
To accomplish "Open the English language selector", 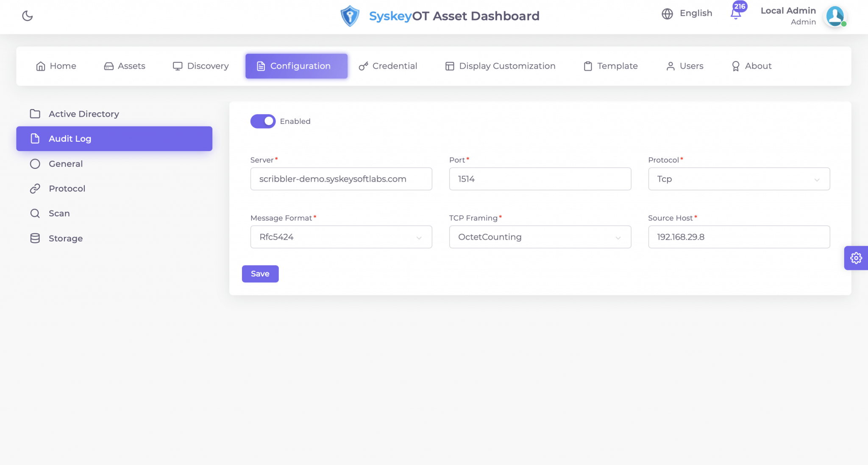I will tap(686, 13).
